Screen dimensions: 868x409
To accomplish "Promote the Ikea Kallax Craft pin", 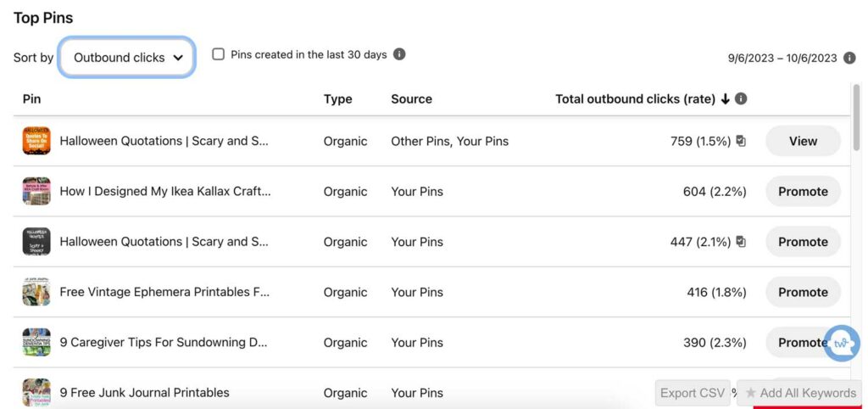I will coord(803,191).
